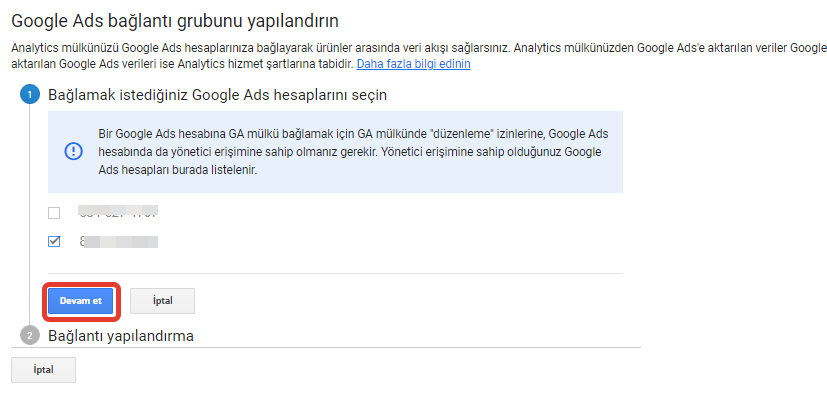Open the Daha fazla bilgi edinin link
This screenshot has width=827, height=417.
pyautogui.click(x=414, y=64)
